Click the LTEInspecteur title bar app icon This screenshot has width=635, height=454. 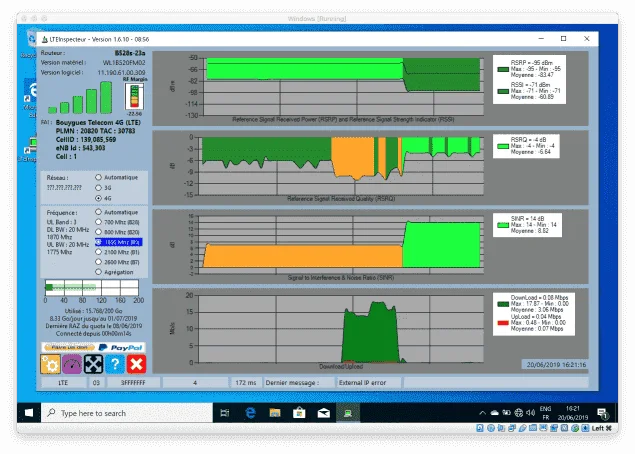click(45, 39)
